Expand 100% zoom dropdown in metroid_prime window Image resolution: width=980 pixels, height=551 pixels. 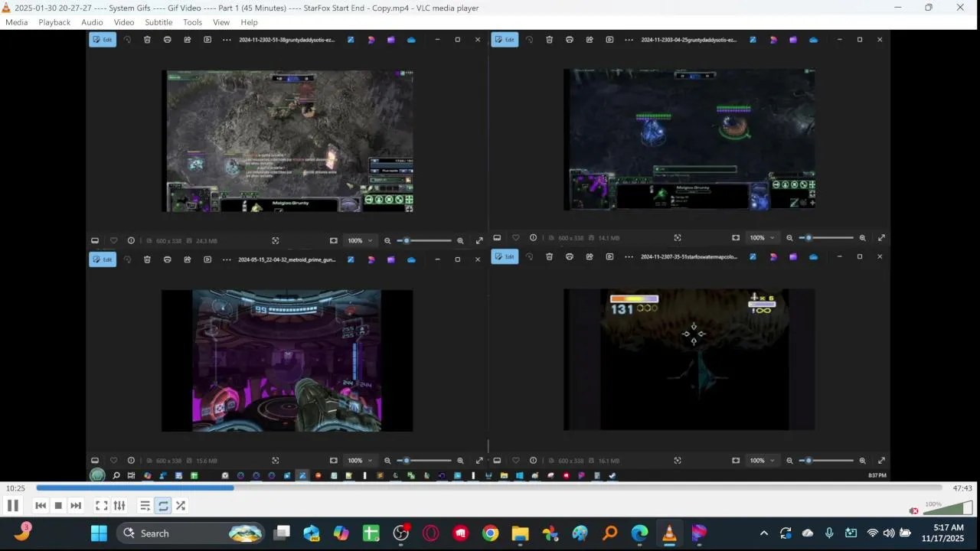point(360,461)
